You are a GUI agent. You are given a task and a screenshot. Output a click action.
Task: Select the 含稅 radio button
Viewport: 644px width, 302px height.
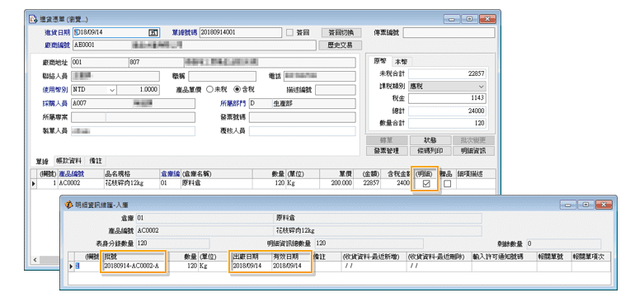(237, 90)
